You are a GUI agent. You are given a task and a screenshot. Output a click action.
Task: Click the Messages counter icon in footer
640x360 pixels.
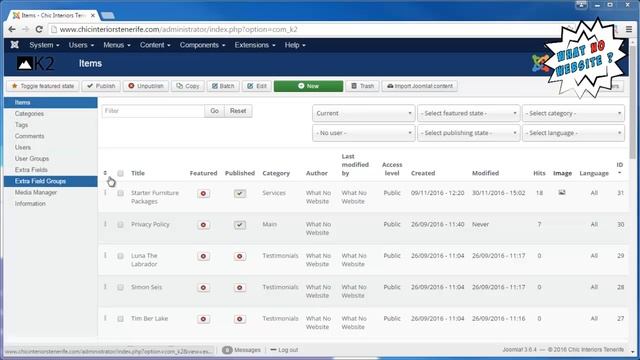point(227,350)
